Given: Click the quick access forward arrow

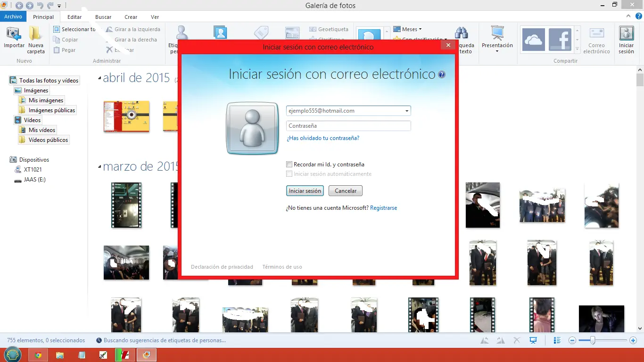Looking at the screenshot, I should tap(29, 6).
